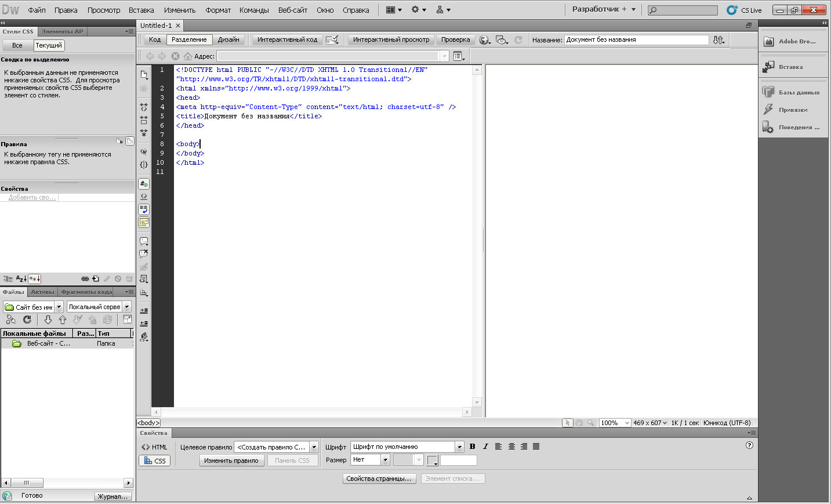Connect to remote server icon in Files panel
This screenshot has width=831, height=504.
tap(10, 320)
